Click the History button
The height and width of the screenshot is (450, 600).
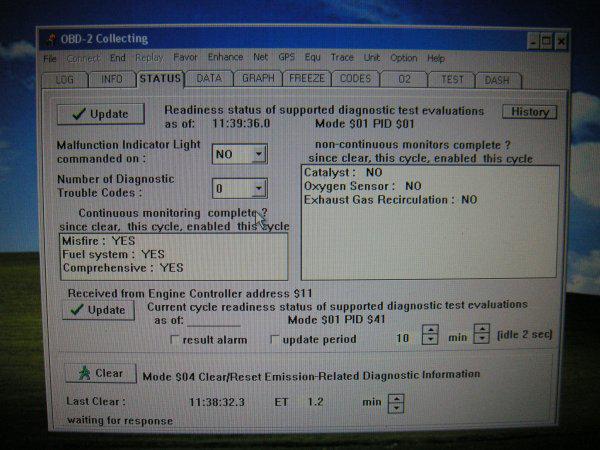click(530, 112)
